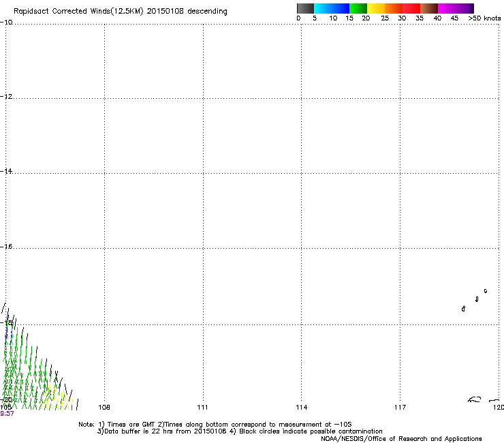Click the '>50 knots' legend label
The image size is (504, 443).
click(484, 18)
